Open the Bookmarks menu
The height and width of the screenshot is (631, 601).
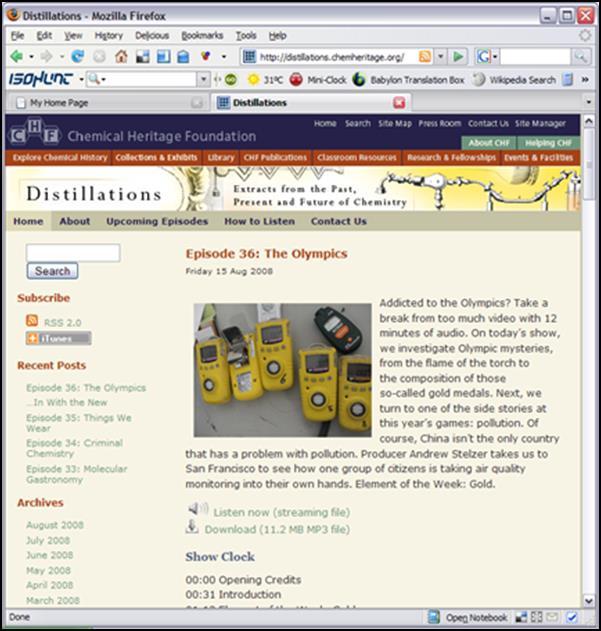[202, 36]
